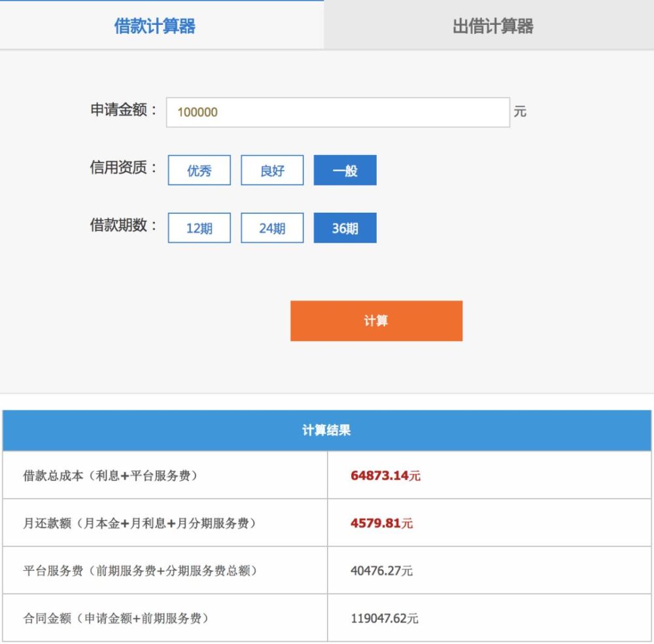Click the 119047.62元 contract amount value
This screenshot has height=644, width=654.
pos(384,618)
